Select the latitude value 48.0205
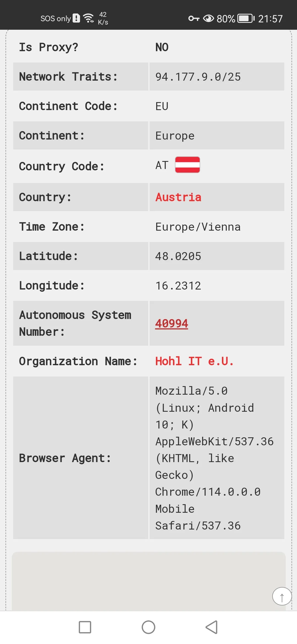297x644 pixels. 178,256
